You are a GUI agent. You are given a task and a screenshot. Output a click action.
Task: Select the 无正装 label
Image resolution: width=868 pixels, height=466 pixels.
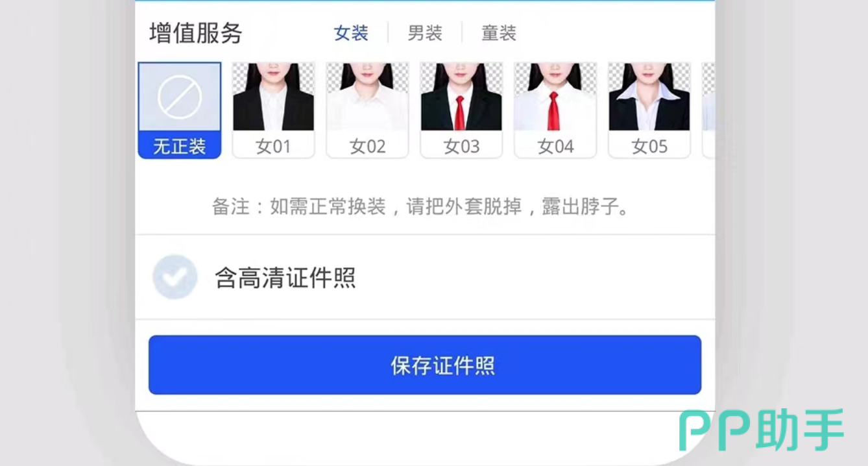[x=180, y=146]
